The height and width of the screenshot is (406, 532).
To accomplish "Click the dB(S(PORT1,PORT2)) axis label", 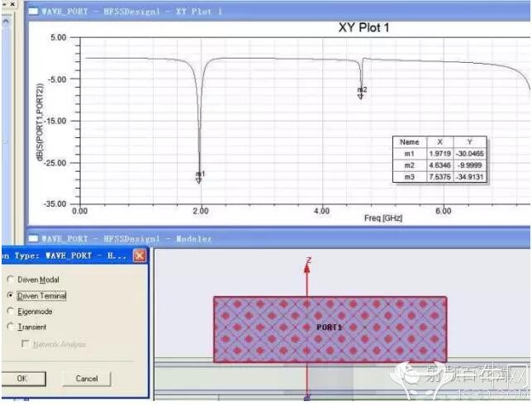I will (40, 122).
